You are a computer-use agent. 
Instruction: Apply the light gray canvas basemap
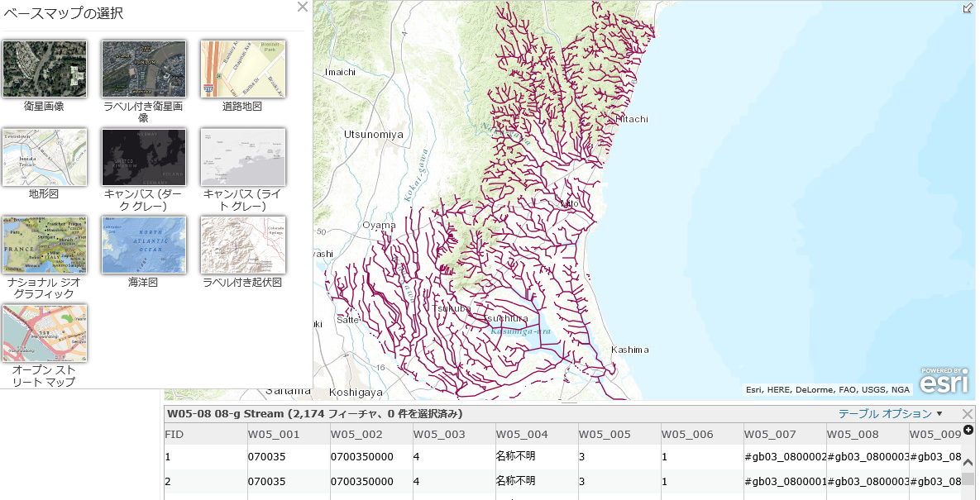pyautogui.click(x=242, y=157)
